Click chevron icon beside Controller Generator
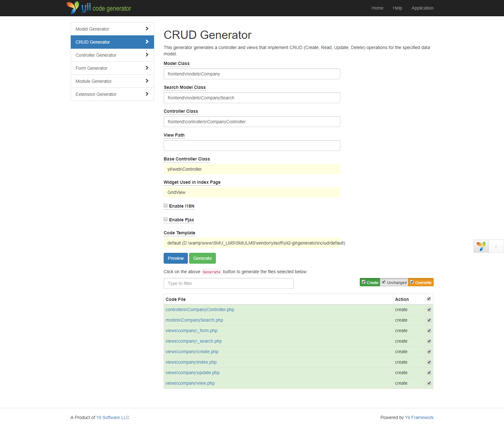Screen dimensions: 504x427 point(147,55)
